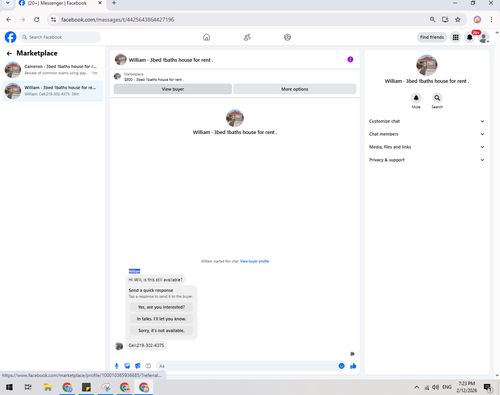Screen dimensions: 500x395
Task: Click the Facebook logo icon
Action: (10, 37)
